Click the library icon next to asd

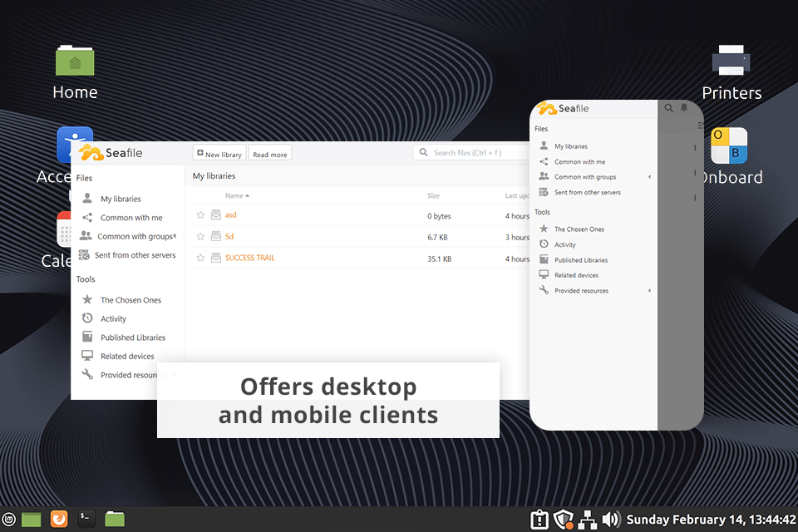(x=216, y=214)
